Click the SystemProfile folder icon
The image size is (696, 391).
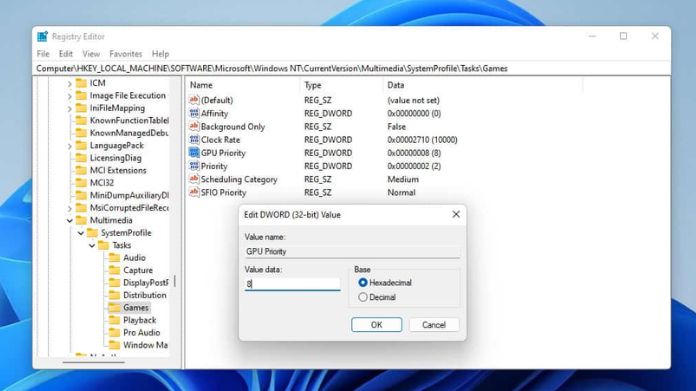tap(92, 233)
